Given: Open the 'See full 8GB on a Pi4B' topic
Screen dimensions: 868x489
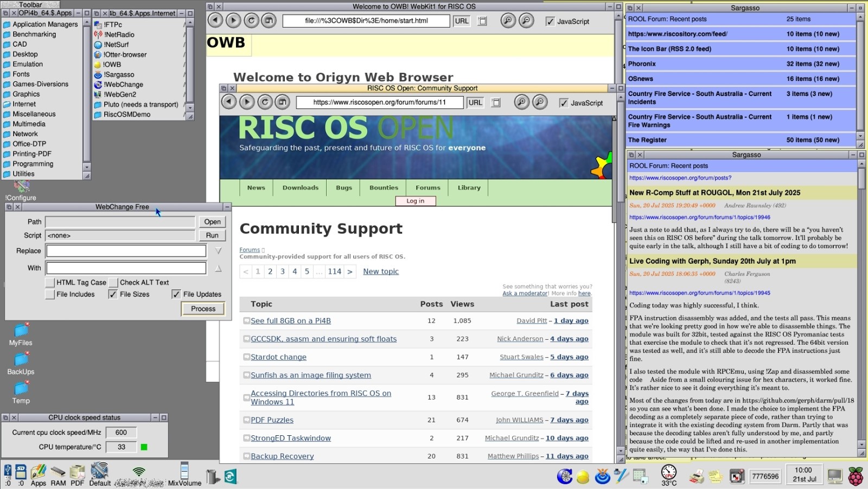Looking at the screenshot, I should point(291,321).
